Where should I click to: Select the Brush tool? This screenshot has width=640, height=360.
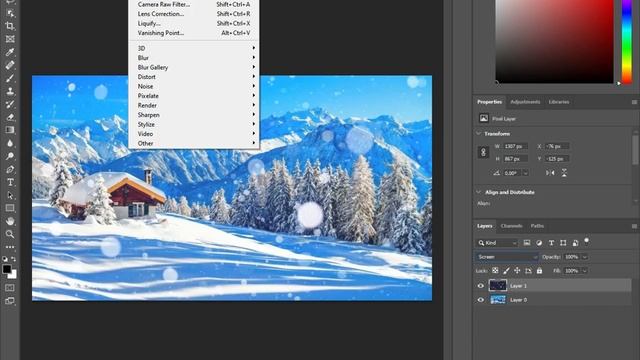[x=10, y=78]
